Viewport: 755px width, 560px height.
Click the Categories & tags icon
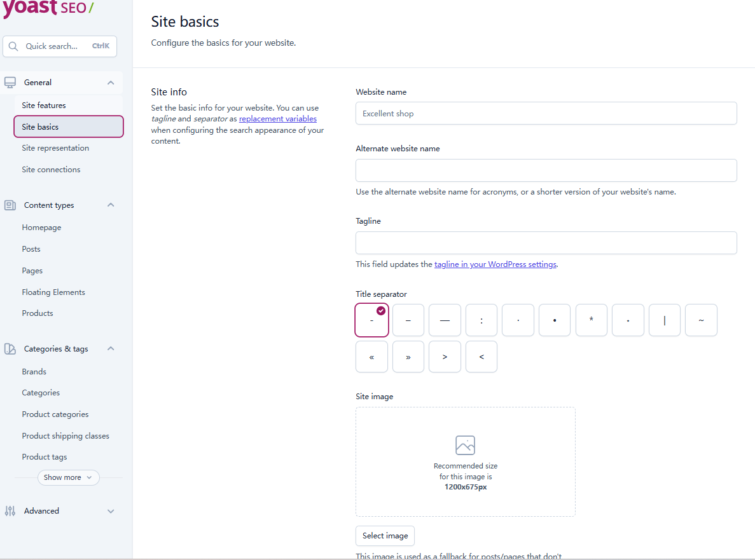(10, 349)
